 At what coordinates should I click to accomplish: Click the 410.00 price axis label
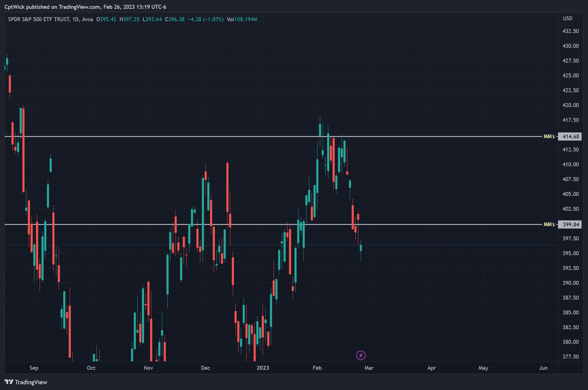point(570,164)
